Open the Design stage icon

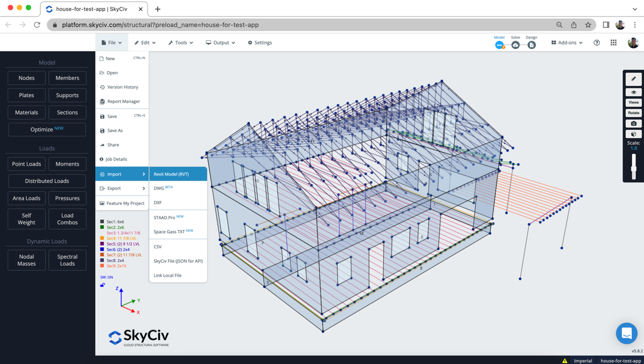531,45
